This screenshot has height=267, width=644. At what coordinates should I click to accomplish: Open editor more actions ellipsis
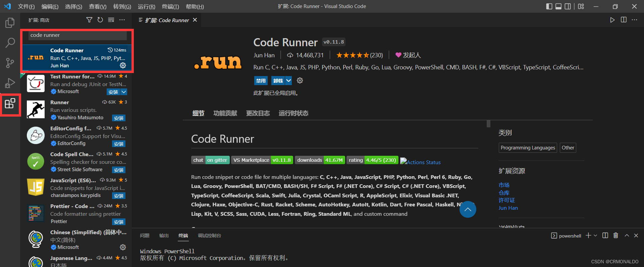tap(634, 20)
